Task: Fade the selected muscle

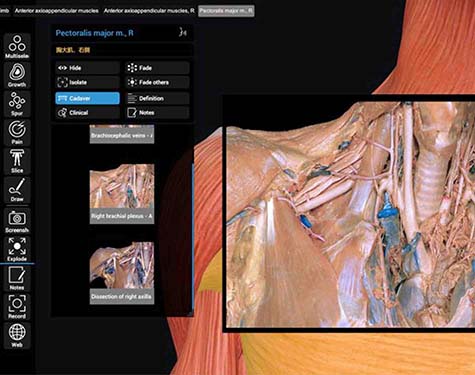Action: 157,68
